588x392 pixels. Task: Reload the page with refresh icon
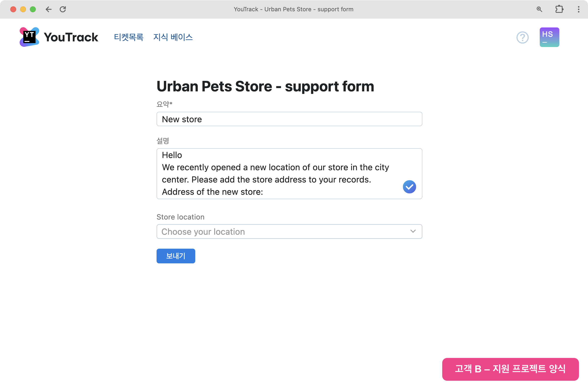63,9
